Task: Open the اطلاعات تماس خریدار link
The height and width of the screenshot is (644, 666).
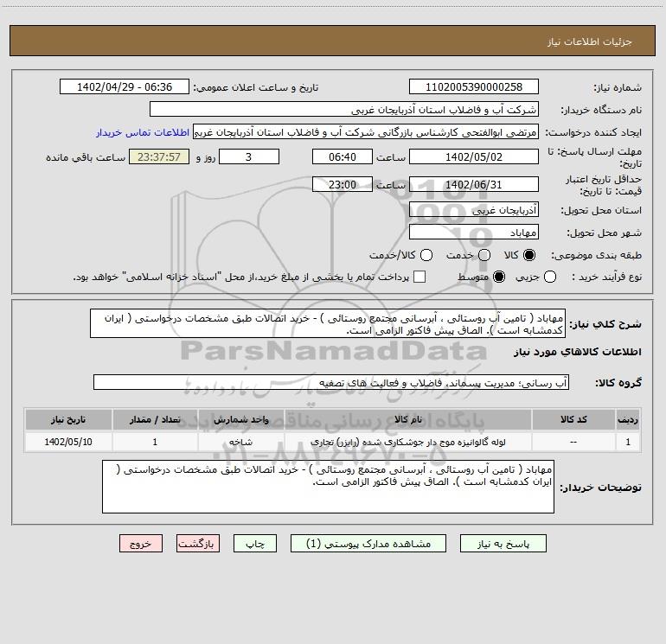Action: [x=143, y=132]
